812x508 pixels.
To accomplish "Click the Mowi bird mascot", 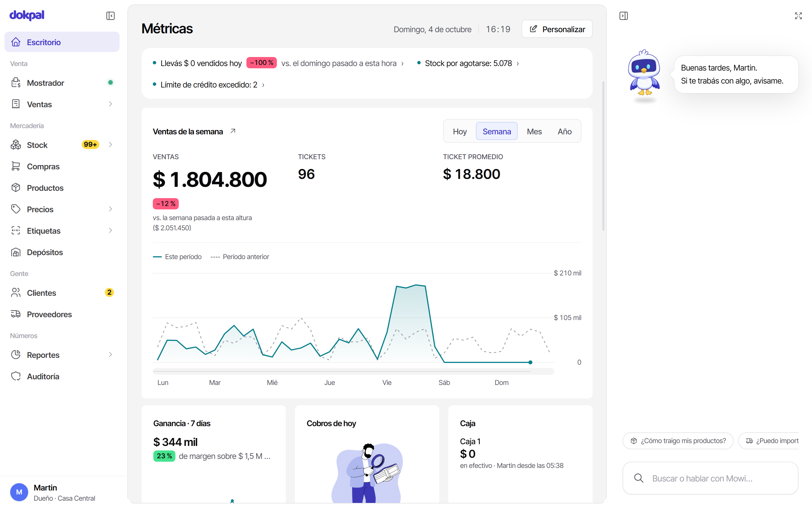I will click(644, 73).
